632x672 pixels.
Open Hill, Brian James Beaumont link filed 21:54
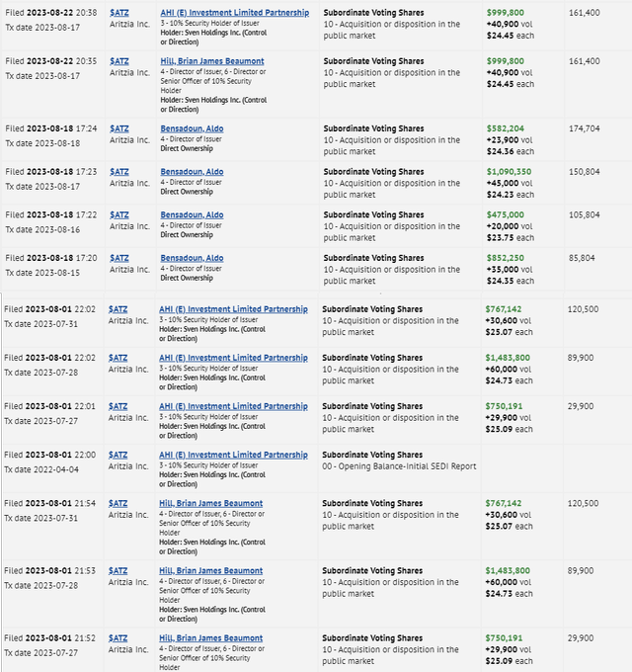coord(211,503)
